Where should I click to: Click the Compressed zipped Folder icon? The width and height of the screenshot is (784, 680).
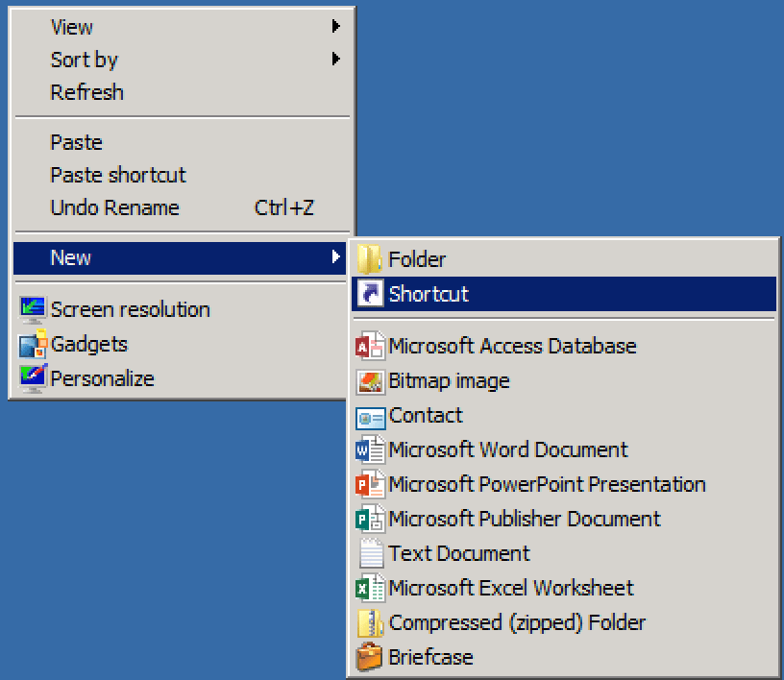pos(371,622)
